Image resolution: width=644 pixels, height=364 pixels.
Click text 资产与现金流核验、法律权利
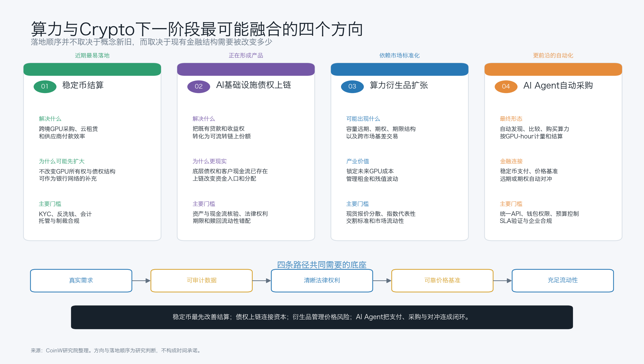(230, 214)
